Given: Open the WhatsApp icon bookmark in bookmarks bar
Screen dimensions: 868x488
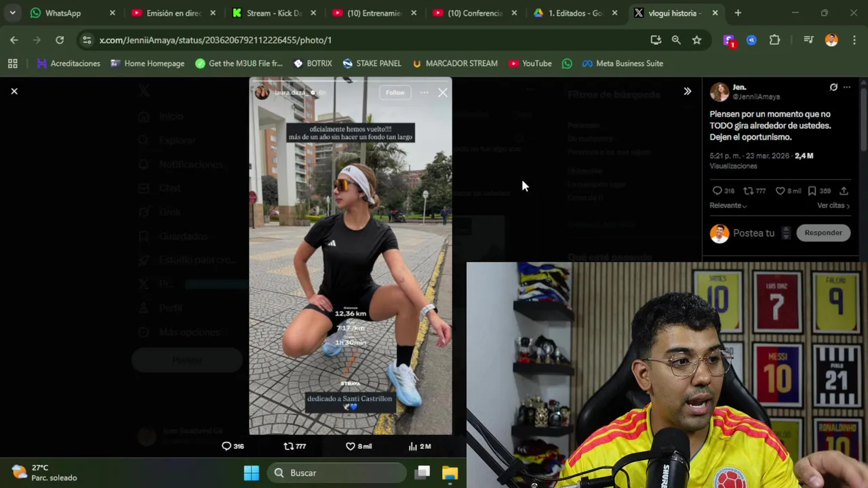Looking at the screenshot, I should 567,63.
